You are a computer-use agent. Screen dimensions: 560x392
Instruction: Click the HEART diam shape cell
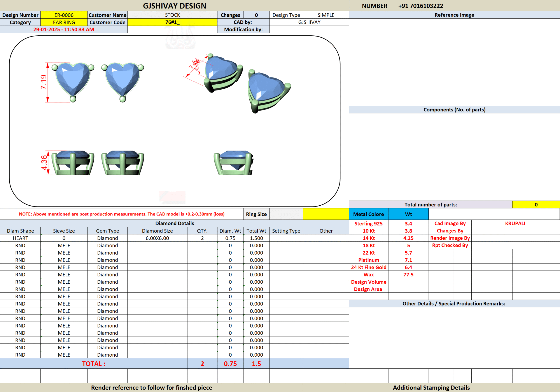[x=20, y=238]
